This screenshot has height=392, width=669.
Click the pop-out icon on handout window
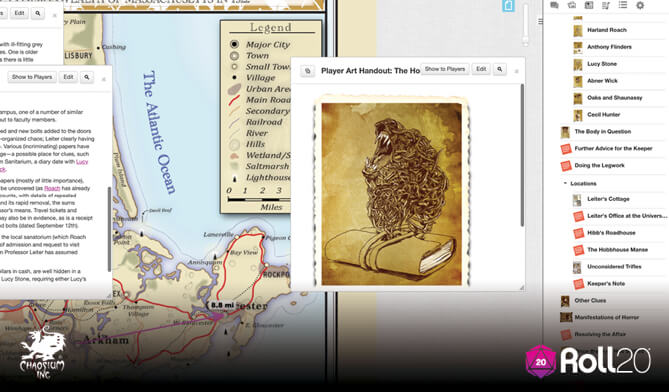tap(308, 71)
